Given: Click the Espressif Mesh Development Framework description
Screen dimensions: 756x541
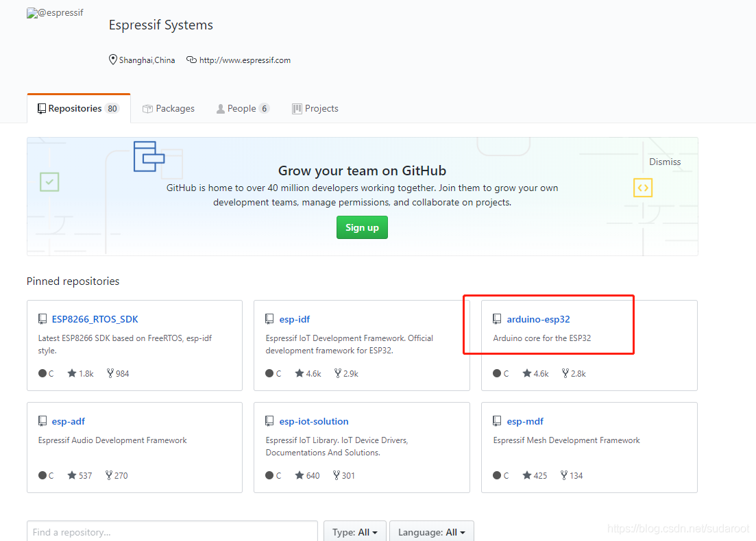Looking at the screenshot, I should click(567, 440).
